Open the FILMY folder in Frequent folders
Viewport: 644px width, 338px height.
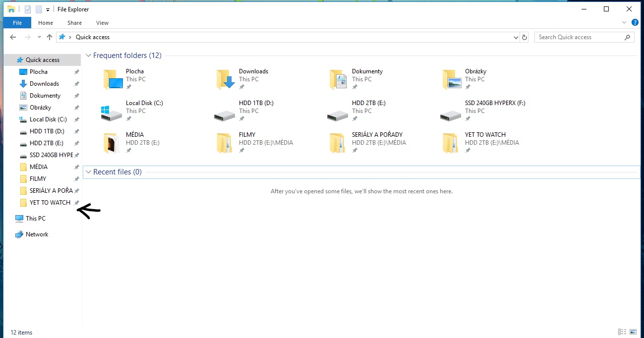[226, 143]
